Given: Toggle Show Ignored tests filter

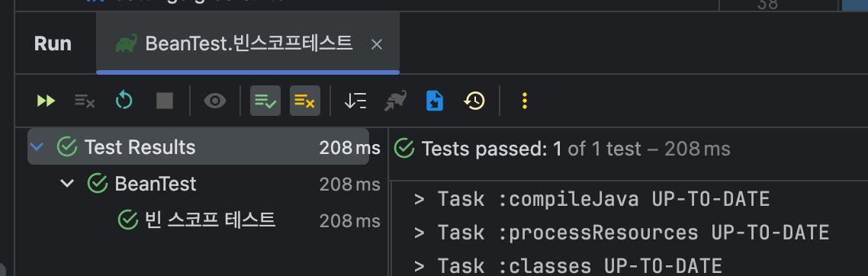Looking at the screenshot, I should pos(305,101).
